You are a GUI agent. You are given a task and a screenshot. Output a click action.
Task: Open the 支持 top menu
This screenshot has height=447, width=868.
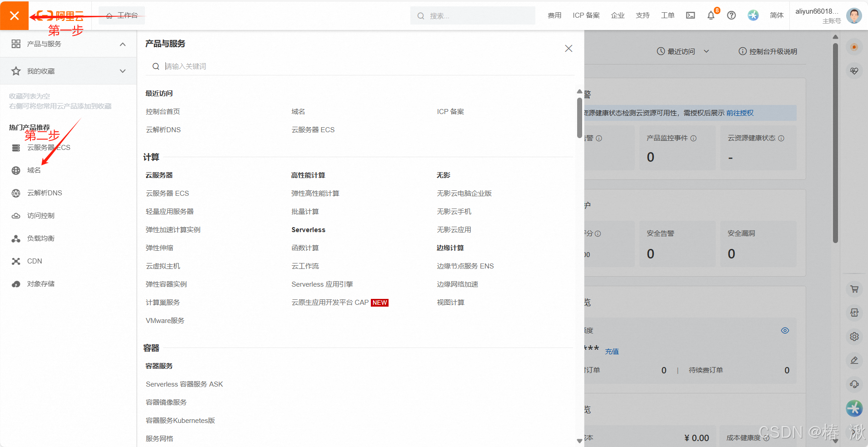[x=643, y=15]
